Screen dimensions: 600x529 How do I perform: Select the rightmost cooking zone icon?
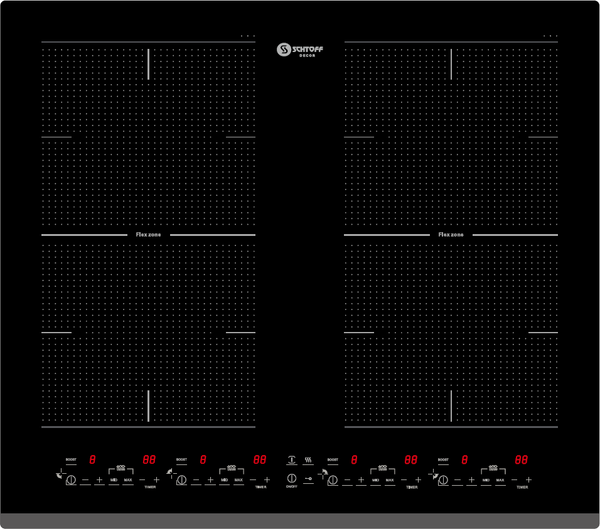[x=443, y=480]
